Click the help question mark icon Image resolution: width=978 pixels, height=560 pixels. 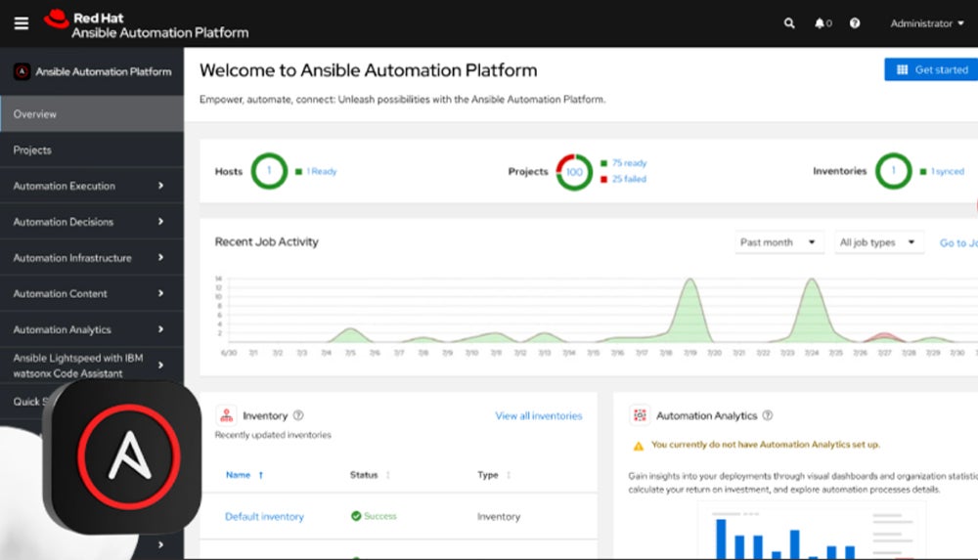tap(855, 23)
